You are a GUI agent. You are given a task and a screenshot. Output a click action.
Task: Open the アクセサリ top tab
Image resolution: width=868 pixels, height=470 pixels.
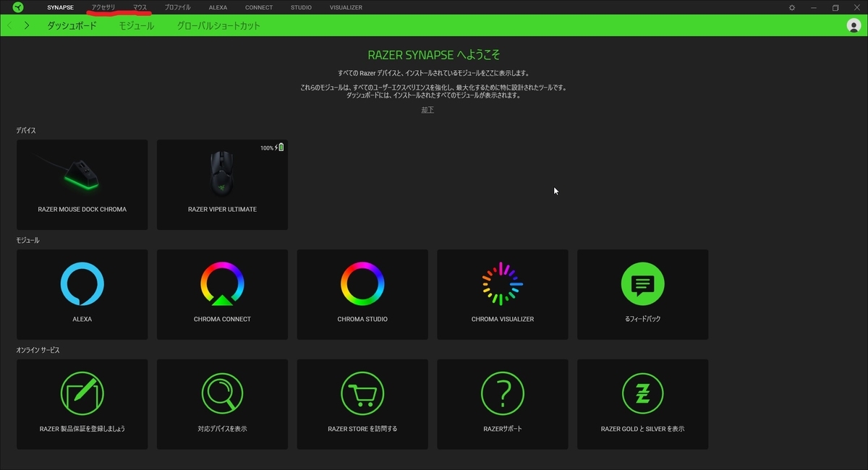pos(103,7)
